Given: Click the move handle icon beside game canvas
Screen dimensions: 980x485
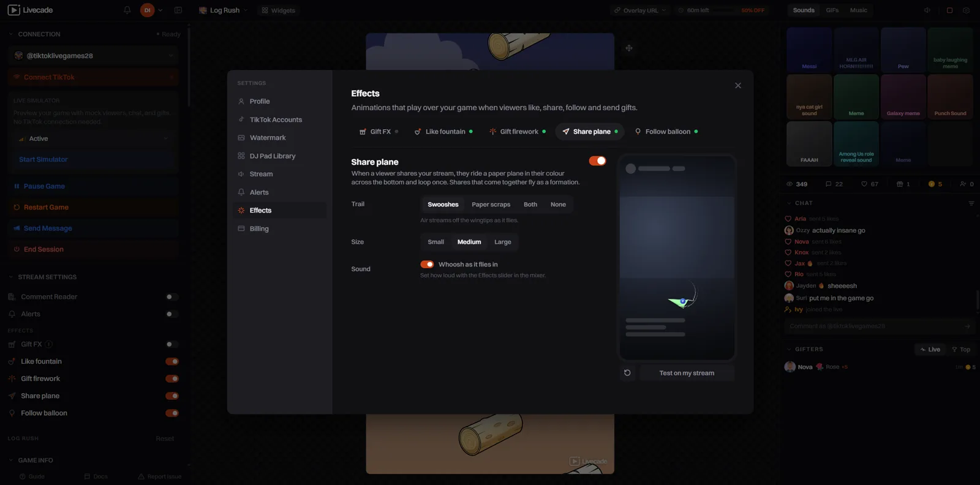Looking at the screenshot, I should 629,48.
